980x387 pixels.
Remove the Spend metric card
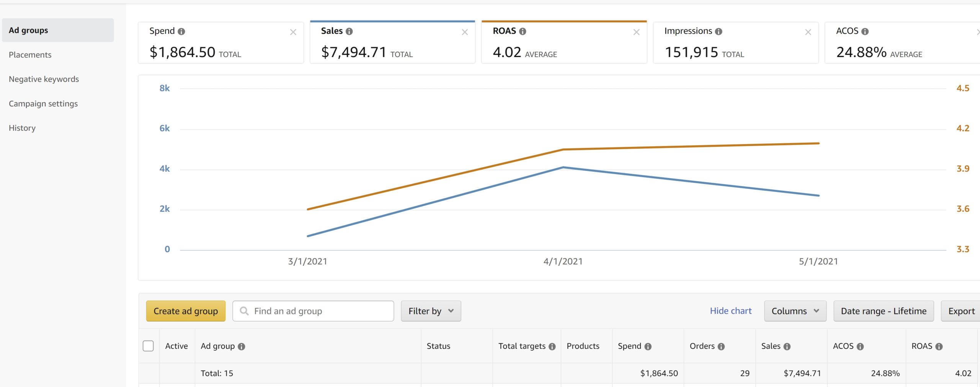pyautogui.click(x=293, y=33)
